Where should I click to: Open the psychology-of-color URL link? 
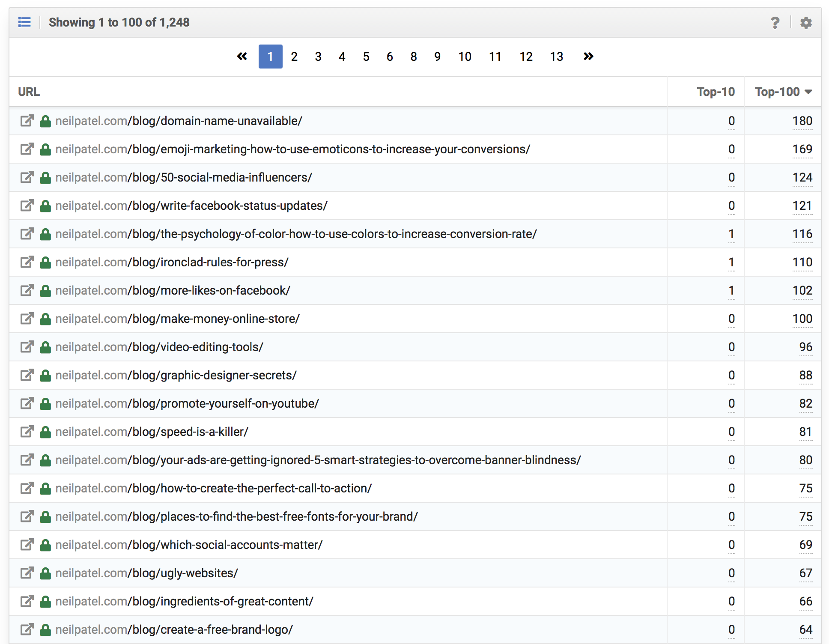tap(296, 234)
